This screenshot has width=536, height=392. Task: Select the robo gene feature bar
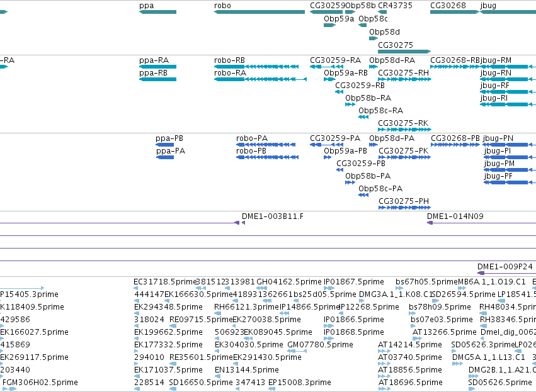click(x=259, y=12)
